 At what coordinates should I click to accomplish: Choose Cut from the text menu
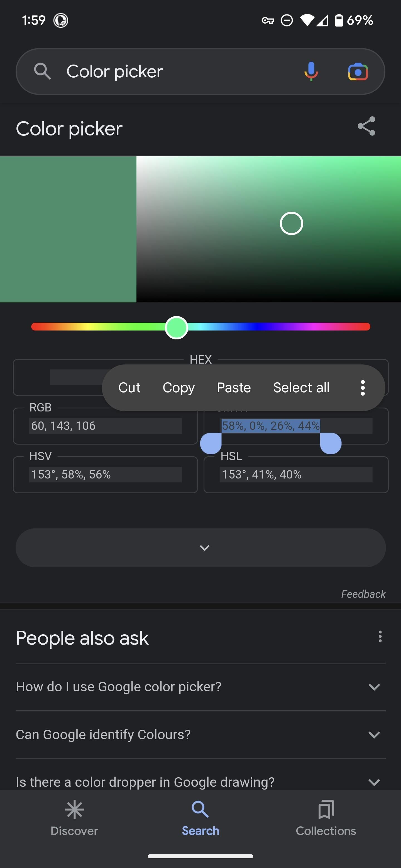[129, 388]
